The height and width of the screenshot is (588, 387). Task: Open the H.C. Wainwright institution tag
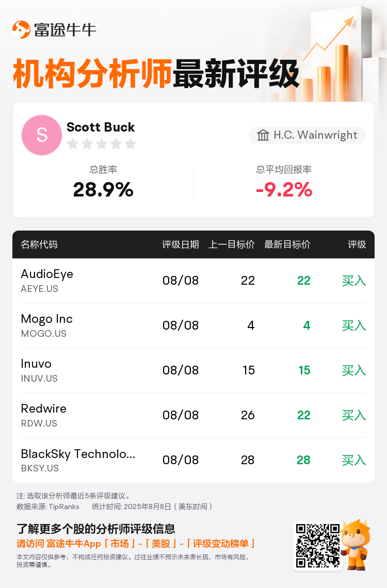coord(307,135)
